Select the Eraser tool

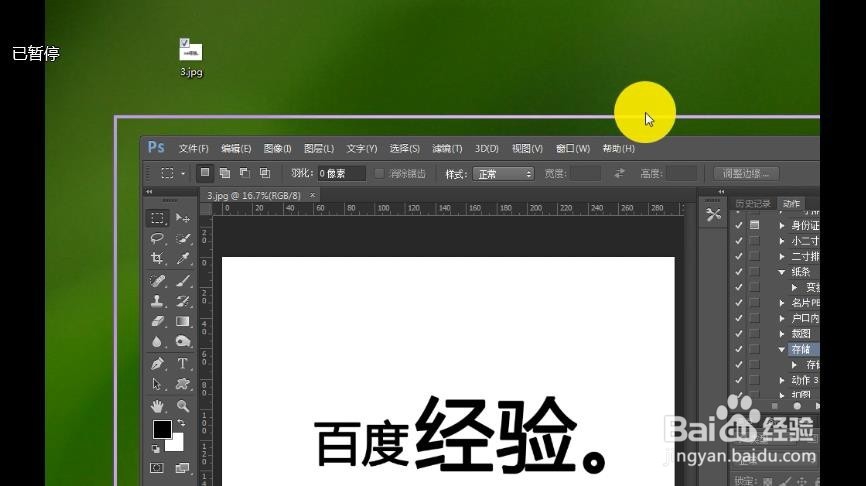157,321
